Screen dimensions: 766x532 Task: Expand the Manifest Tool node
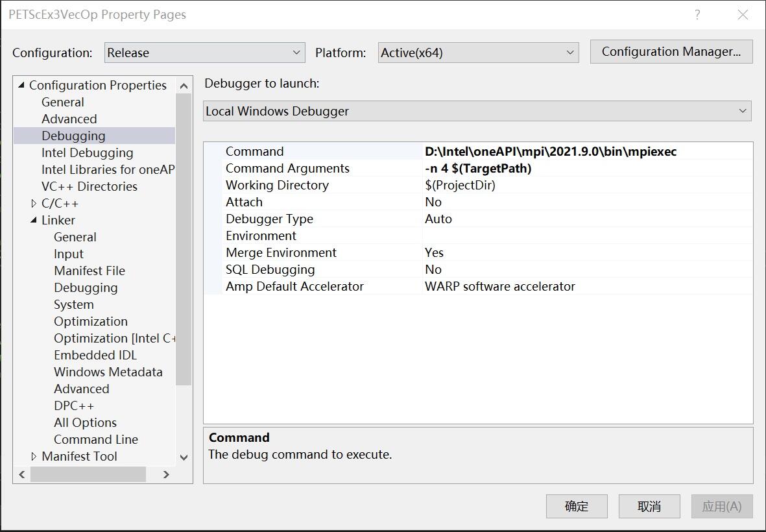click(34, 456)
